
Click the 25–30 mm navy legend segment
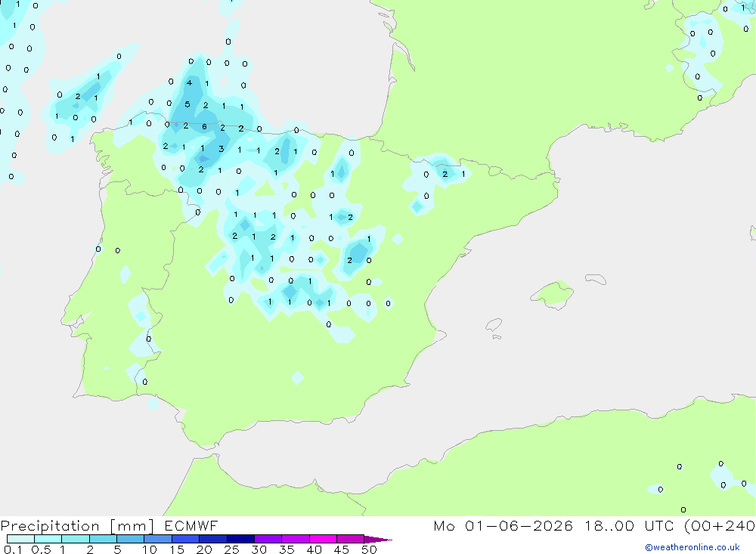pyautogui.click(x=240, y=539)
